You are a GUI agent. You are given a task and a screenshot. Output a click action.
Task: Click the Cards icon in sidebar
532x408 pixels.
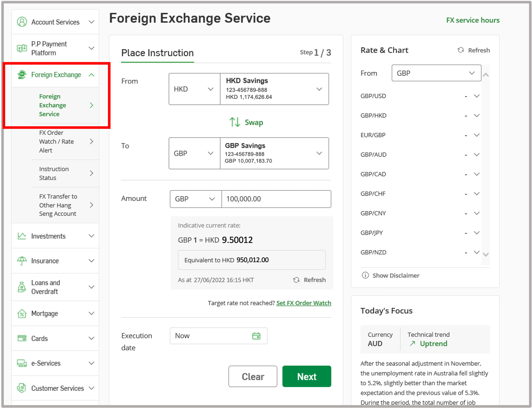[x=22, y=338]
